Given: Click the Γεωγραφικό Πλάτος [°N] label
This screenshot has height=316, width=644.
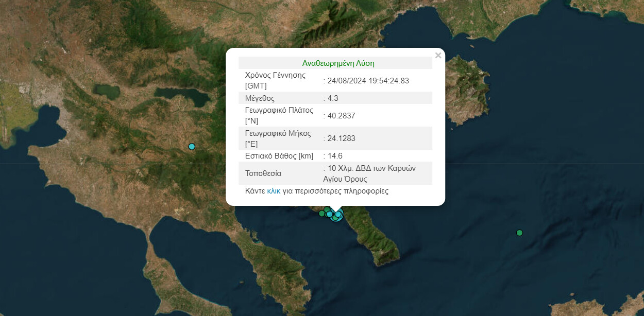Looking at the screenshot, I should tap(279, 116).
